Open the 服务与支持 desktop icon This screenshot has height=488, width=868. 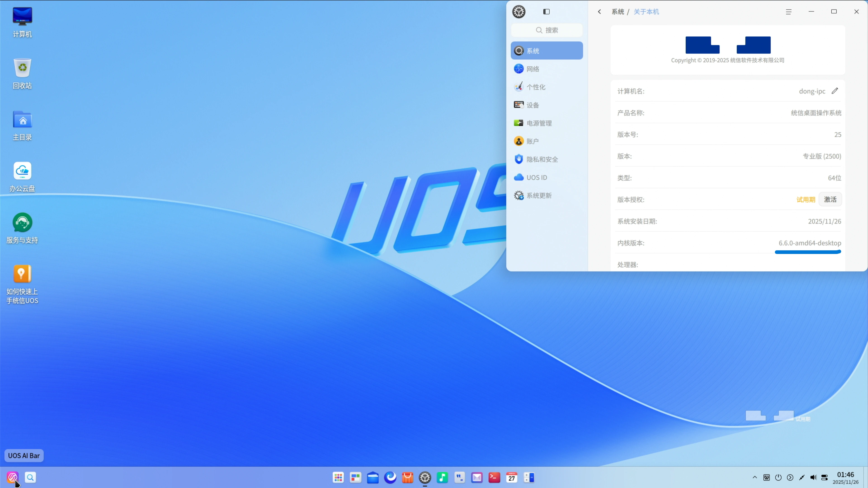(22, 228)
